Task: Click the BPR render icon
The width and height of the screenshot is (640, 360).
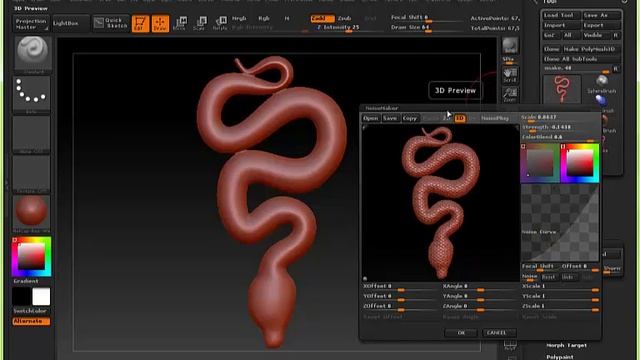Action: click(x=510, y=45)
